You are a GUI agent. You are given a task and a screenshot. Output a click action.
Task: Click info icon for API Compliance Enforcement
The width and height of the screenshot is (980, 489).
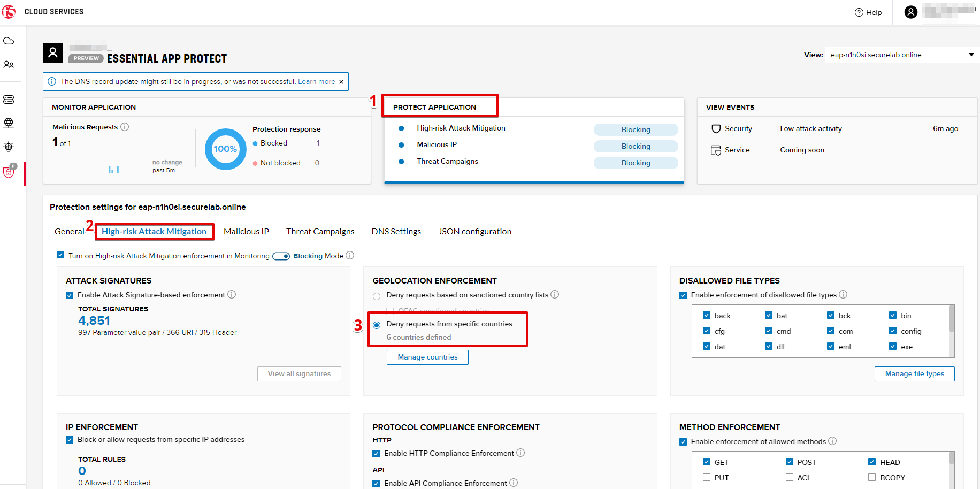point(514,483)
